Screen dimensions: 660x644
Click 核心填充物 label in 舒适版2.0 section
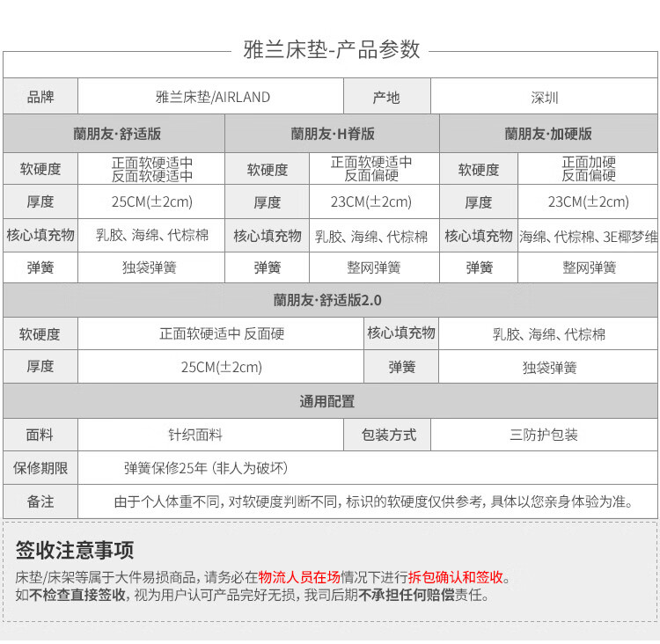coord(401,333)
